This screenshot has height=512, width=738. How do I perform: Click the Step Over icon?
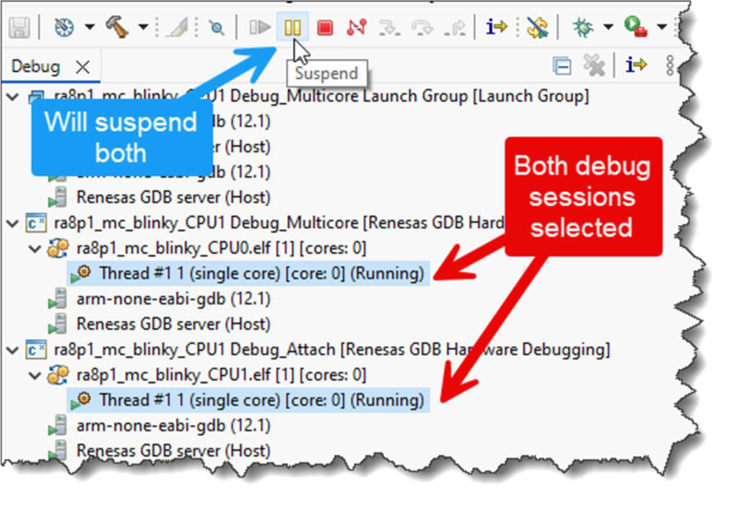tap(422, 28)
